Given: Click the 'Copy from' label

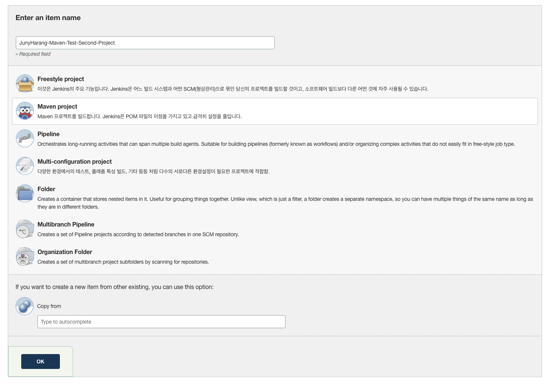Looking at the screenshot, I should (x=49, y=306).
